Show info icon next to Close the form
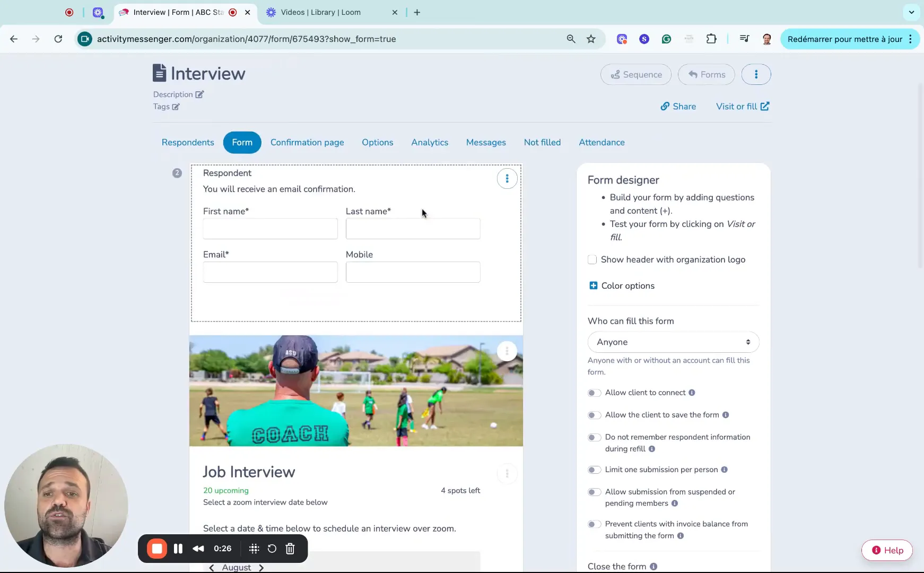 [x=653, y=567]
